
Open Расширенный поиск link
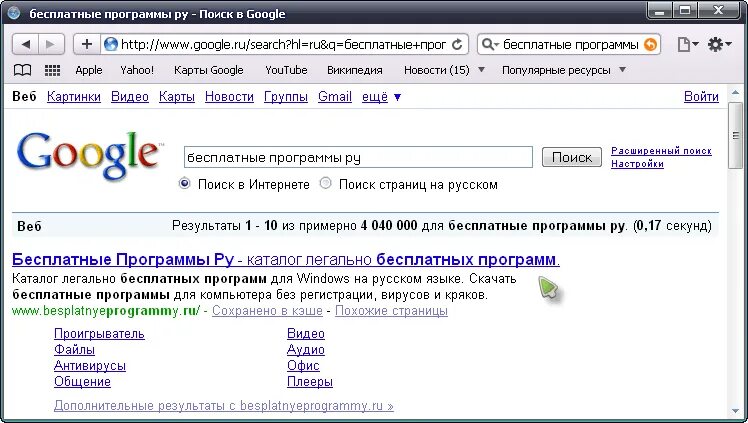click(661, 151)
